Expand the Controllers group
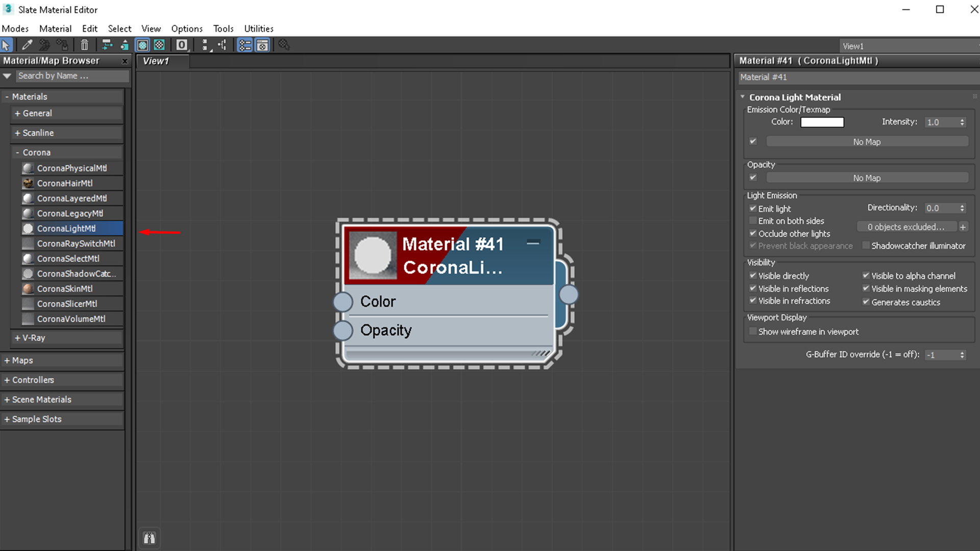This screenshot has width=980, height=551. [62, 380]
